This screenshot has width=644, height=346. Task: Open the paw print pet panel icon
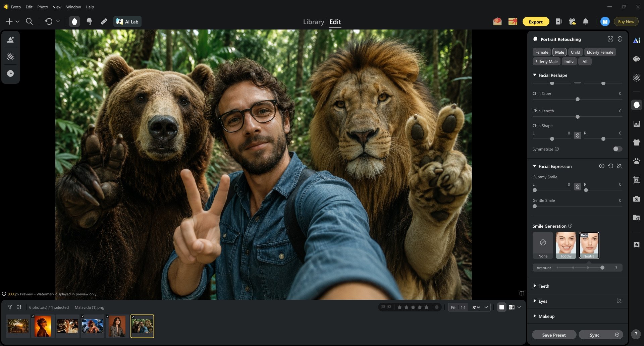coord(637,161)
